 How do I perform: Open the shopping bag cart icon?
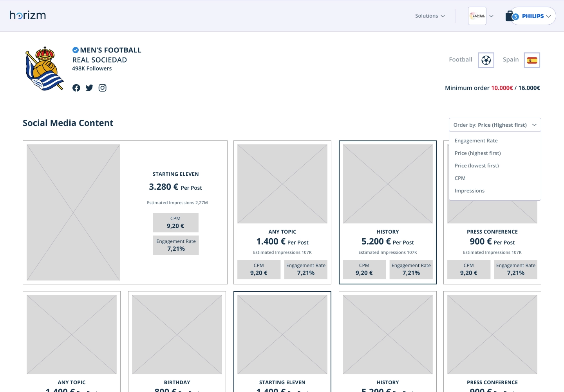click(x=509, y=16)
